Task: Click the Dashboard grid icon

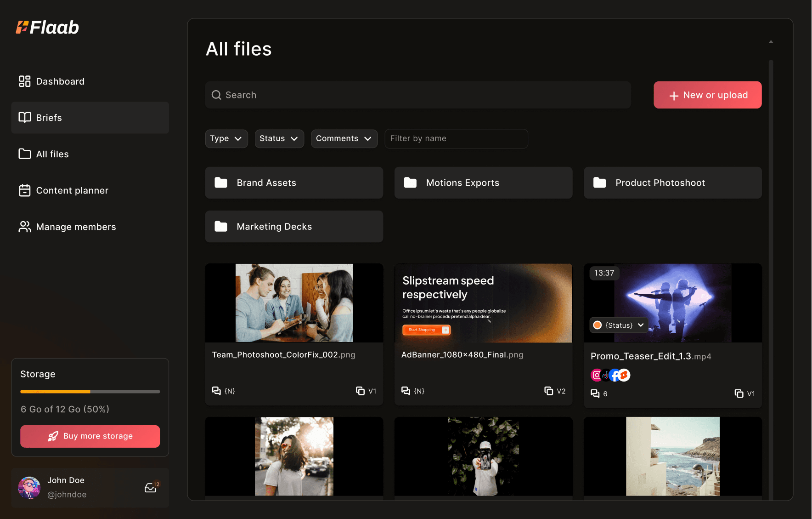Action: 25,81
